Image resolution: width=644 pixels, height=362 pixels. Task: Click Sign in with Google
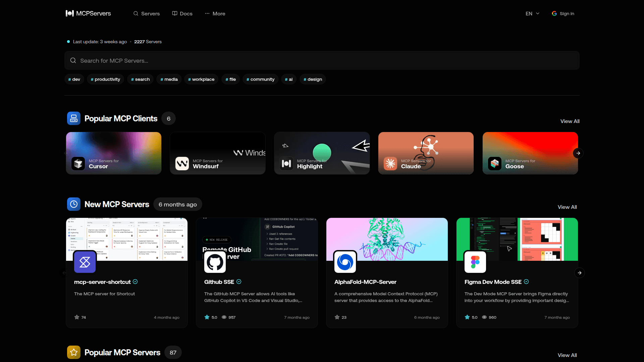[563, 14]
